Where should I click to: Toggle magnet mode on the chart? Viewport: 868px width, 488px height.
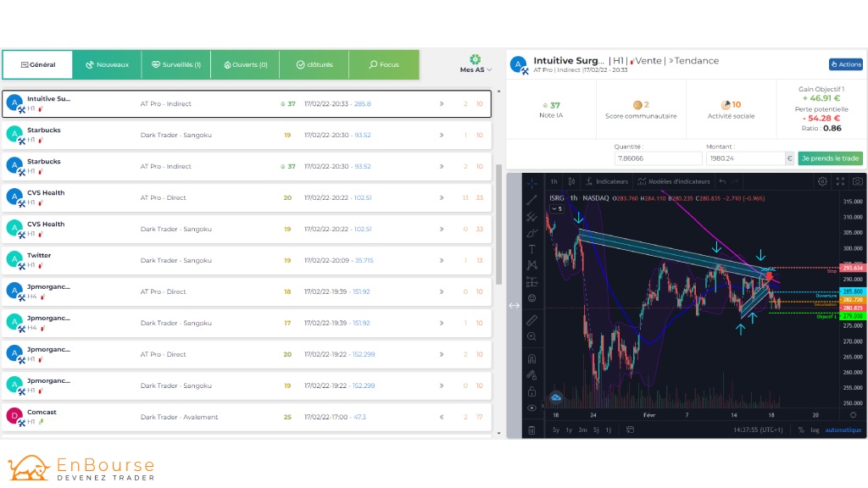531,358
